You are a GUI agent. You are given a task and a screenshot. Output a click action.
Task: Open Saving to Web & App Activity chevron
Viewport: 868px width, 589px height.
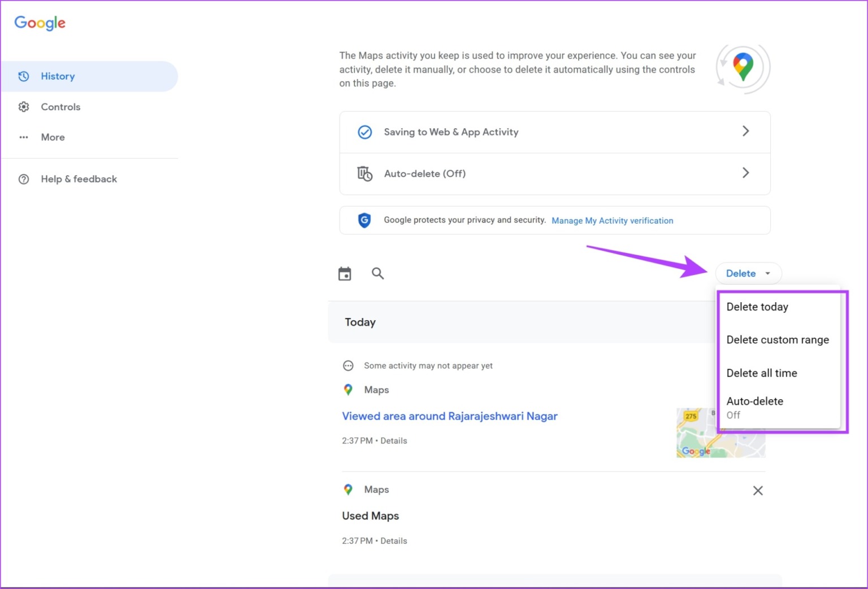pyautogui.click(x=746, y=131)
